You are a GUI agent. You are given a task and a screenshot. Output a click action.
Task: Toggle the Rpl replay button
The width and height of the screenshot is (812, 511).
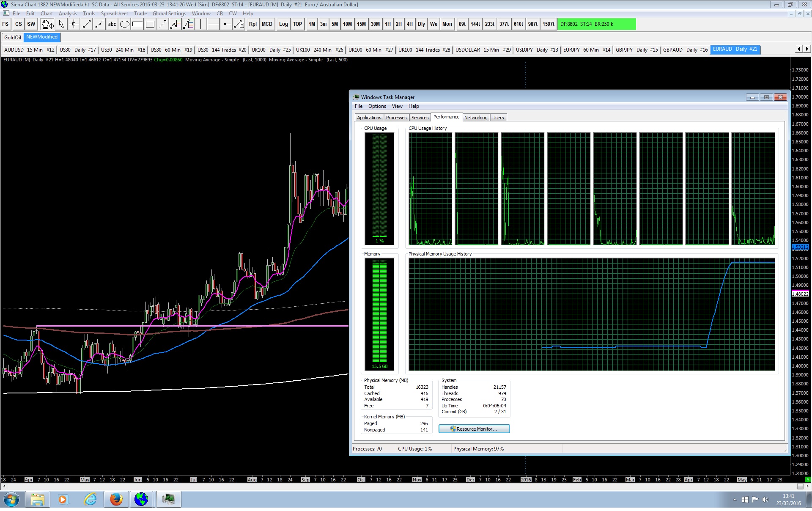(252, 24)
